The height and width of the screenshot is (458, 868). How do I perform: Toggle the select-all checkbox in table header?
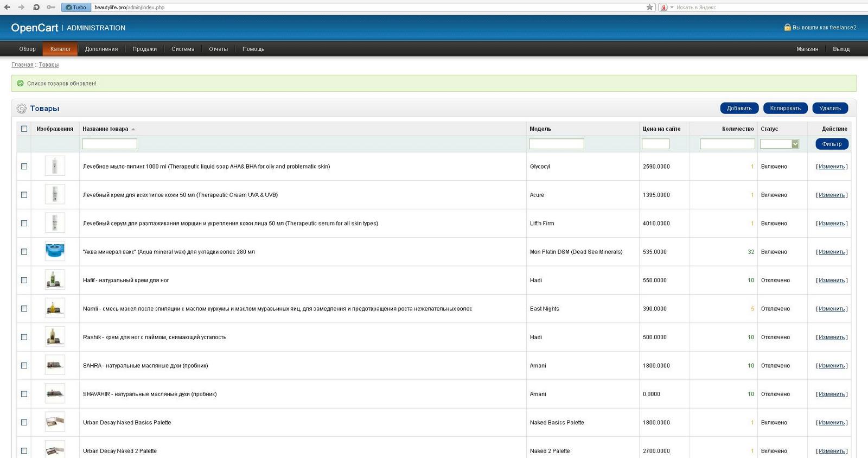(24, 129)
